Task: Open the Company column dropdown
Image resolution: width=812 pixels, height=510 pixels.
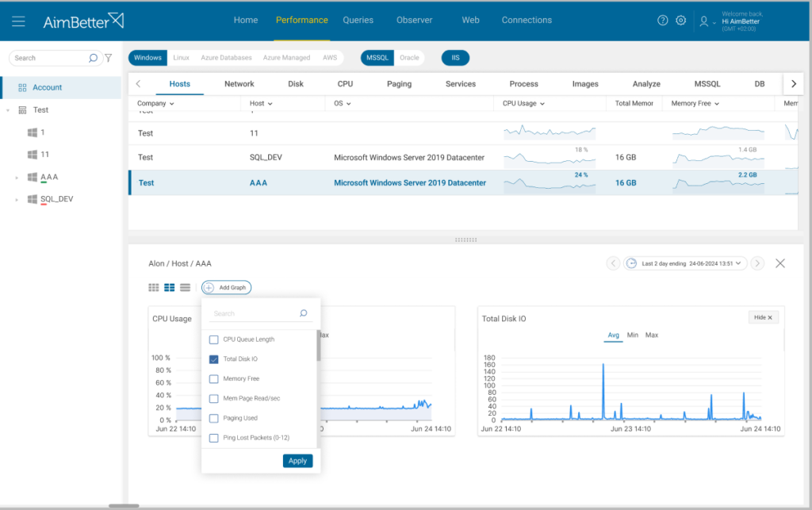Action: click(155, 103)
